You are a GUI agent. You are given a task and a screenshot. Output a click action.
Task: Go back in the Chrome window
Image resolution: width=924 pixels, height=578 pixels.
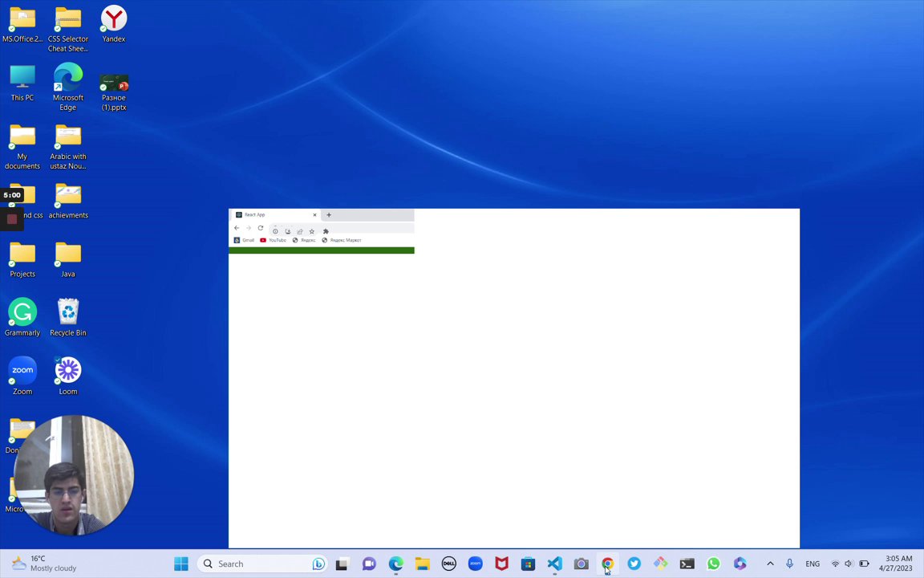pyautogui.click(x=237, y=228)
